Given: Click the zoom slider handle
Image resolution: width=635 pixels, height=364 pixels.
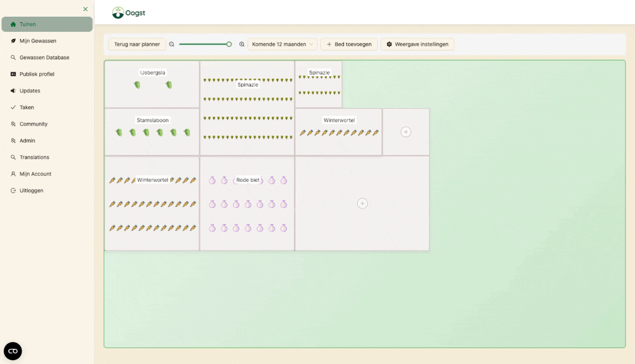Looking at the screenshot, I should [229, 44].
